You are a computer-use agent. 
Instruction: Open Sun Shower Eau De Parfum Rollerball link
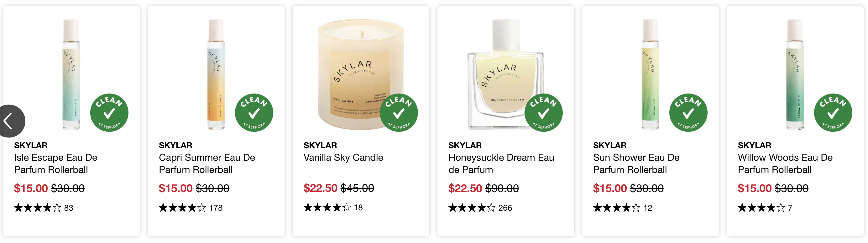click(x=636, y=164)
